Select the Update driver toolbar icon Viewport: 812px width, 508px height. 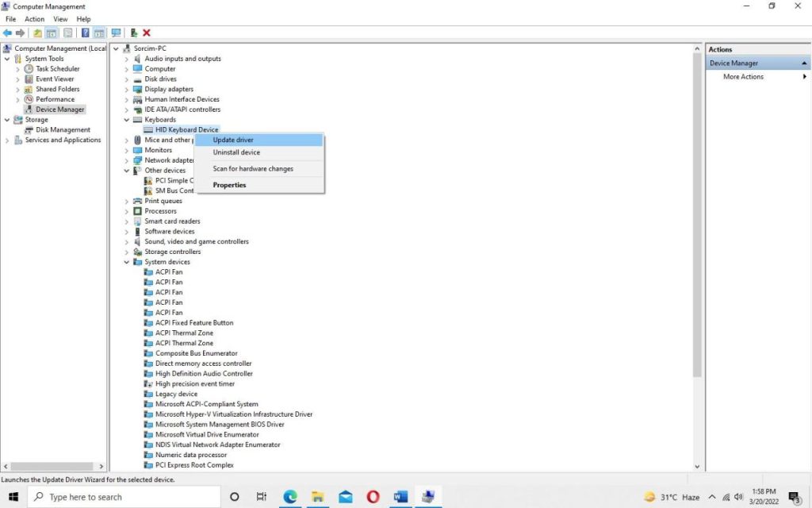(x=133, y=33)
